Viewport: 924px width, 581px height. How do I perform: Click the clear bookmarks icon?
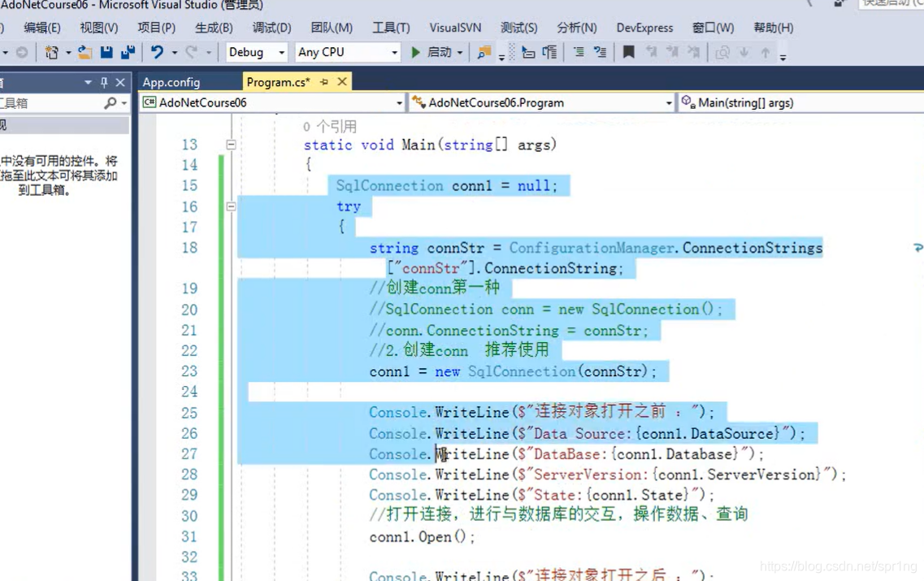(x=694, y=53)
